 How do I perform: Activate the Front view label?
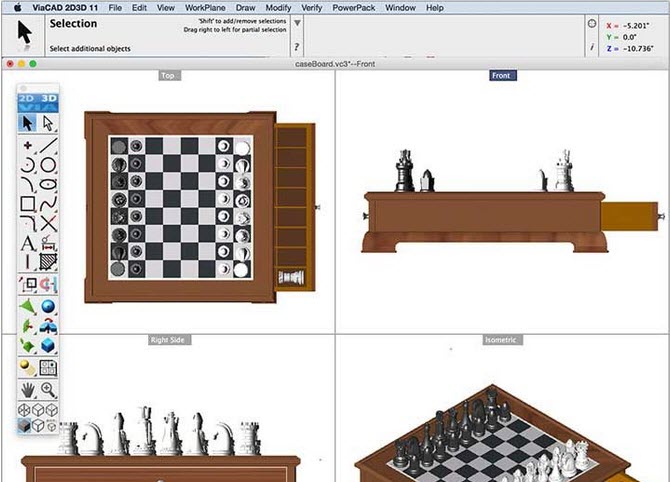tap(502, 76)
